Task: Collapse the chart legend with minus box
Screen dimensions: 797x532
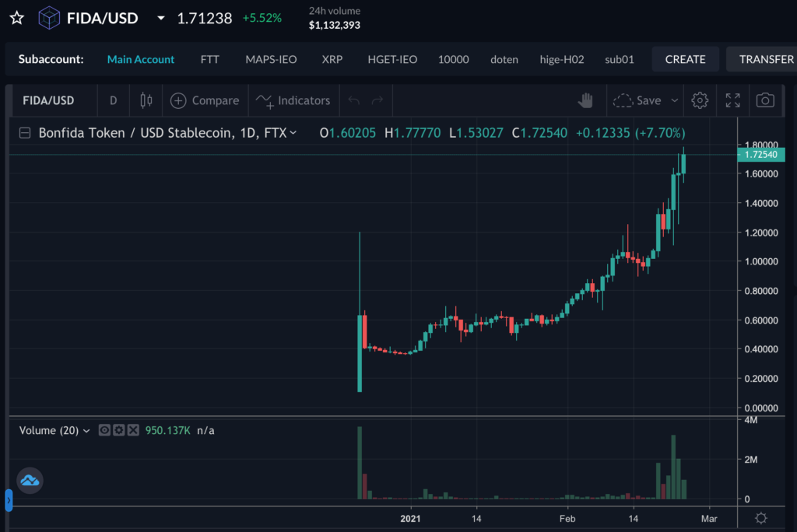Action: point(25,133)
